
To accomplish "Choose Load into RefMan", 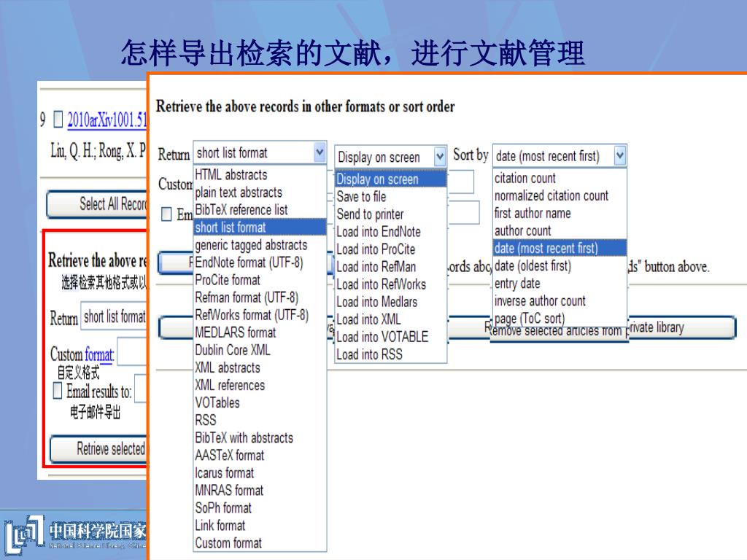I will click(x=391, y=267).
